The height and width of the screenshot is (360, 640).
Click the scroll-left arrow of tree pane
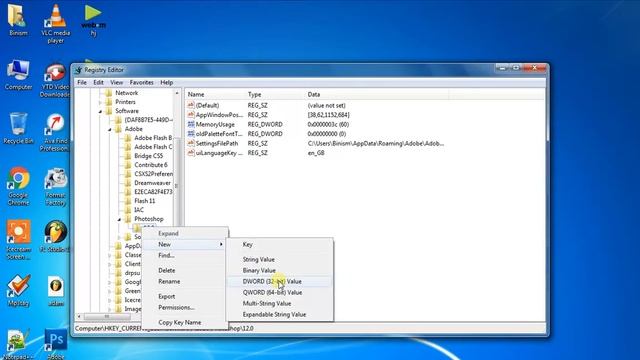79,316
